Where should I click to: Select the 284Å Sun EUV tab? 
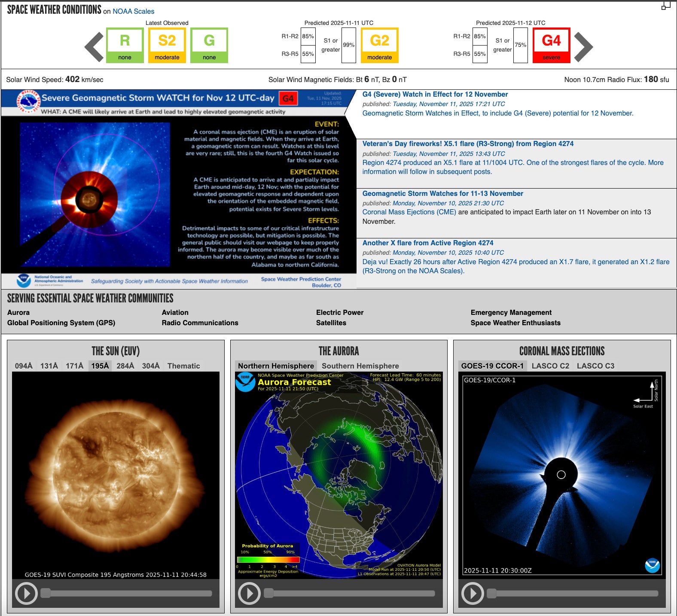[x=125, y=366]
